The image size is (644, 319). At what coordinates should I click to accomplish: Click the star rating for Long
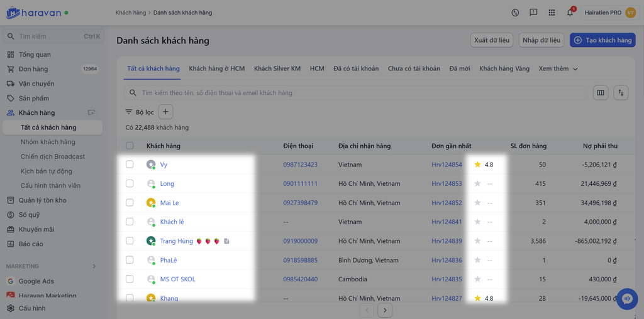coord(477,184)
